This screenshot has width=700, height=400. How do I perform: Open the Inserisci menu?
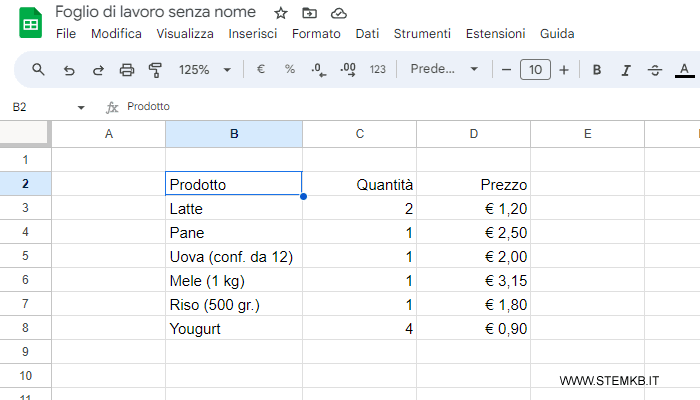point(253,33)
